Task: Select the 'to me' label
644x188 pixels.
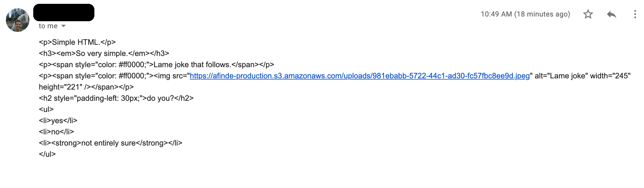Action: click(x=48, y=26)
